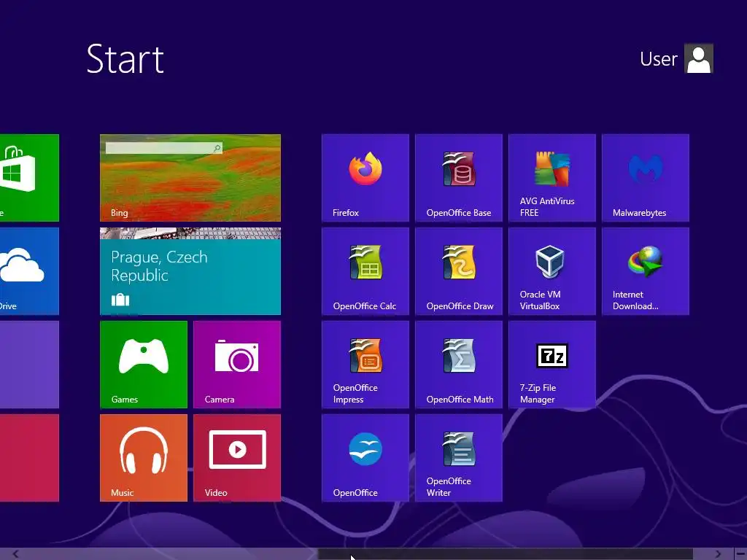The height and width of the screenshot is (560, 747).
Task: Launch the Video tile
Action: pos(237,458)
